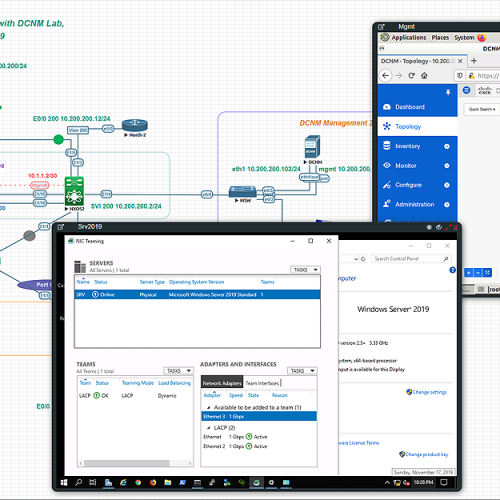Screen dimensions: 500x500
Task: Open software Licence Terms link
Action: click(359, 443)
